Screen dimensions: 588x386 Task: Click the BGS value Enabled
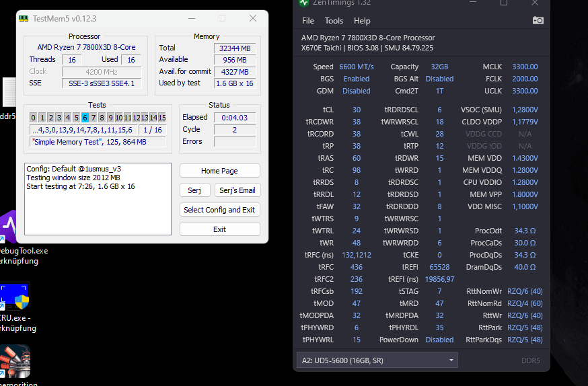pyautogui.click(x=357, y=79)
